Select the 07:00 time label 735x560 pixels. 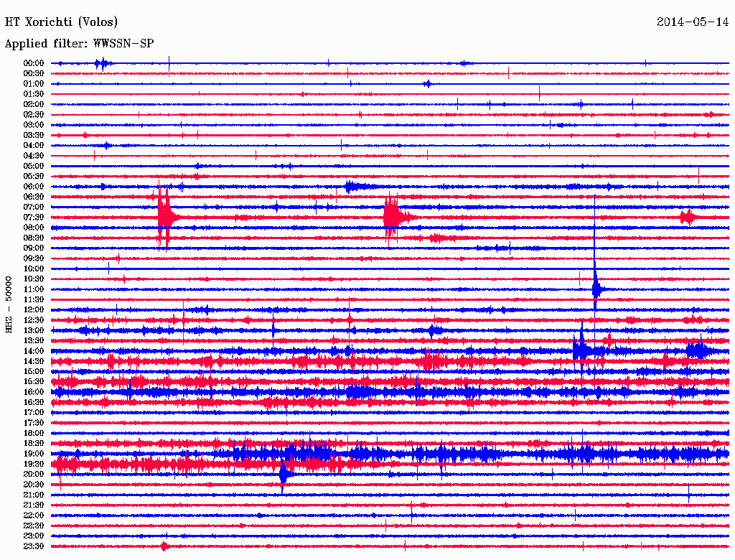pos(33,207)
